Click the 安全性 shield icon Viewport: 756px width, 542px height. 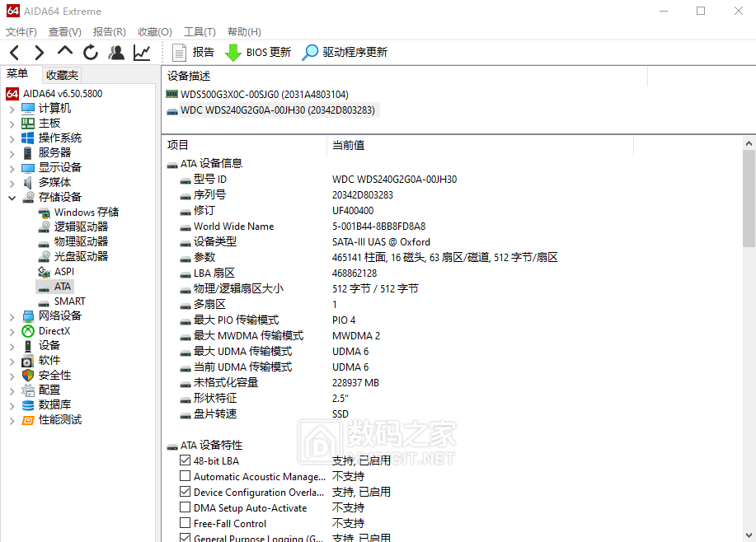(28, 376)
